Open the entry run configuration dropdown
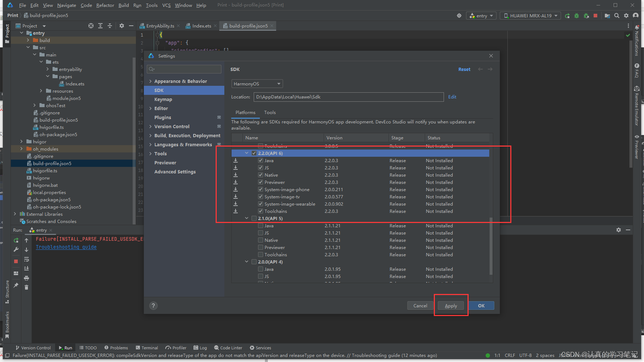This screenshot has height=362, width=644. (x=481, y=16)
